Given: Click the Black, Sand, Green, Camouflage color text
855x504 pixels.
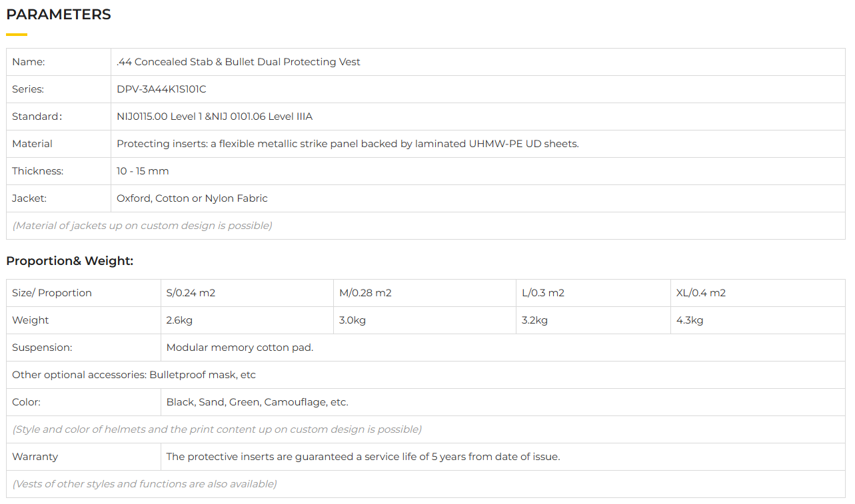Looking at the screenshot, I should coord(257,402).
